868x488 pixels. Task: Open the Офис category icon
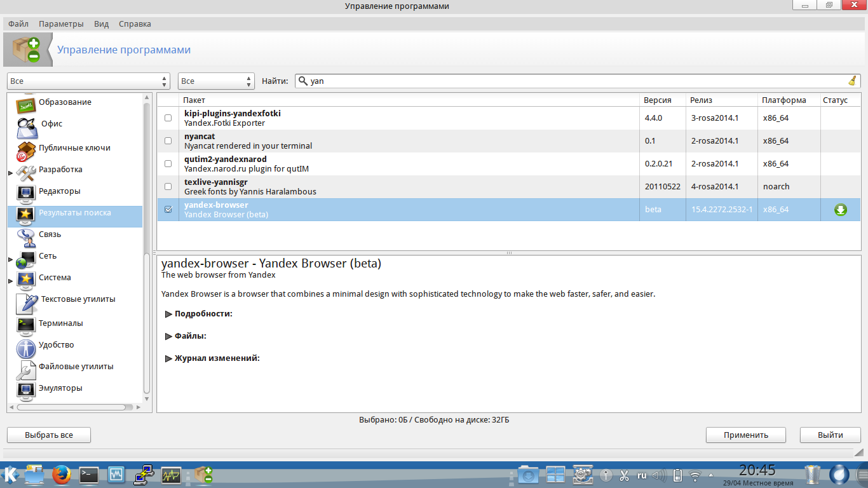[x=27, y=128]
